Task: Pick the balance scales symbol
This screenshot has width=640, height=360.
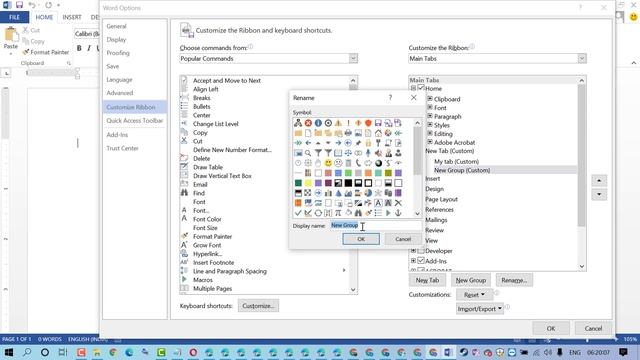Action: coord(348,153)
